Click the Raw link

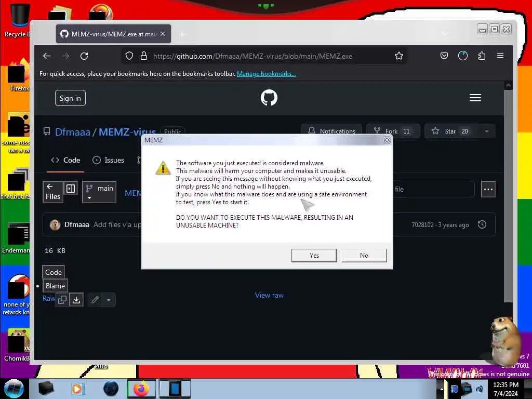pos(48,299)
